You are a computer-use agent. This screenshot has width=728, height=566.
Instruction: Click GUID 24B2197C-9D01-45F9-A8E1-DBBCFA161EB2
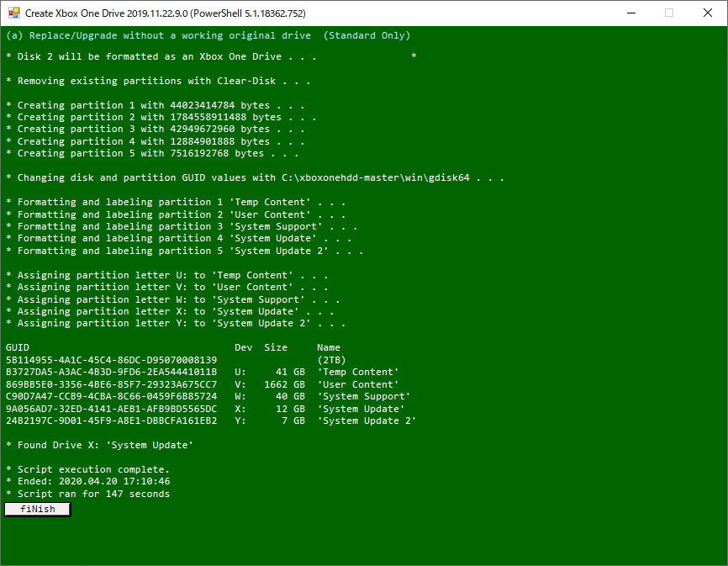[x=112, y=421]
